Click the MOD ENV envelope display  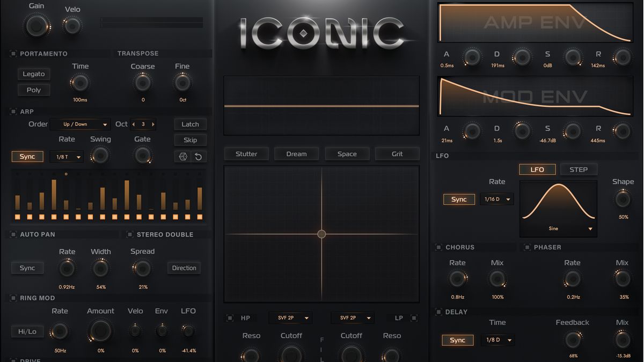(535, 97)
